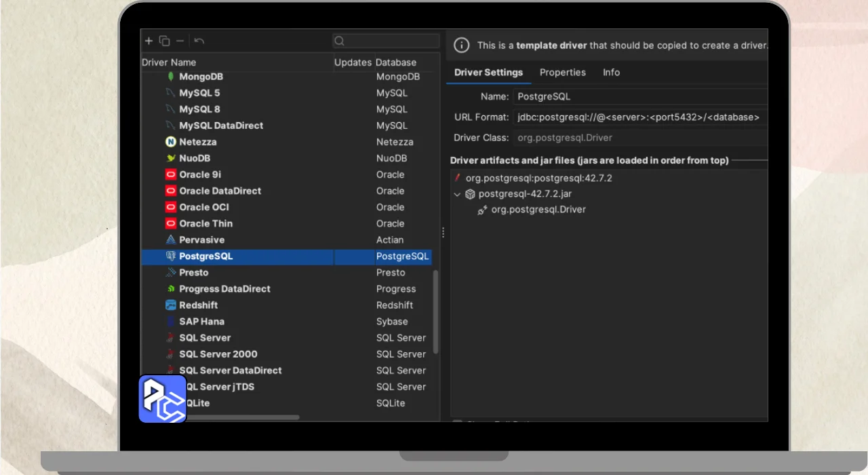Image resolution: width=868 pixels, height=475 pixels.
Task: Click the minus icon to remove driver
Action: (x=180, y=41)
